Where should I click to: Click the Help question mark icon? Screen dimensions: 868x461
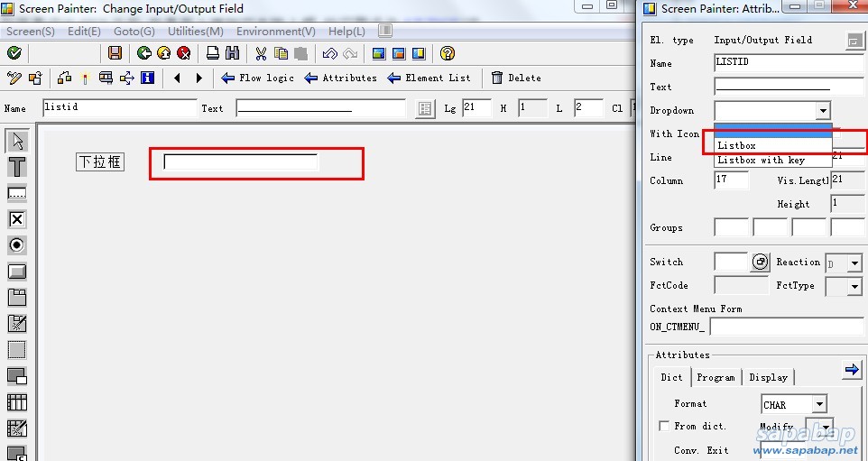point(447,53)
